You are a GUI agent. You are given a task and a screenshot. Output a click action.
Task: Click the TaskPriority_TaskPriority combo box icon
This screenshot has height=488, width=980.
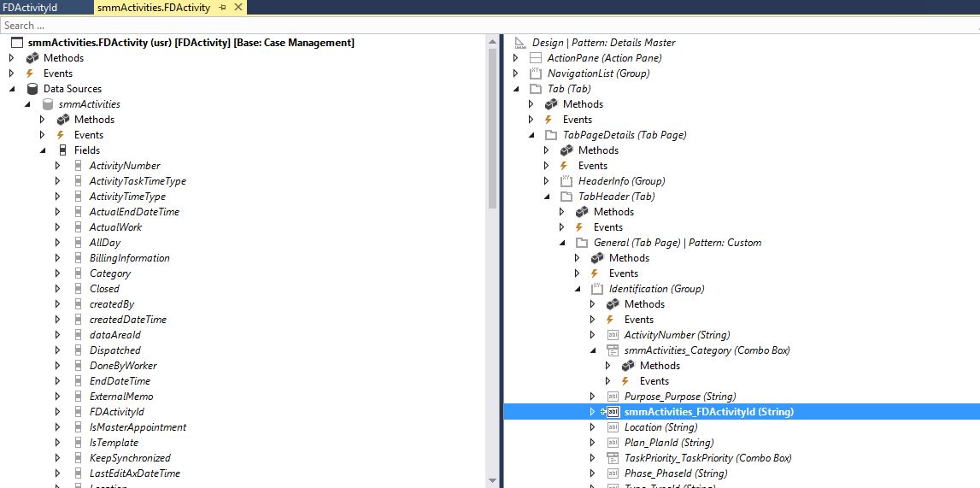[613, 458]
